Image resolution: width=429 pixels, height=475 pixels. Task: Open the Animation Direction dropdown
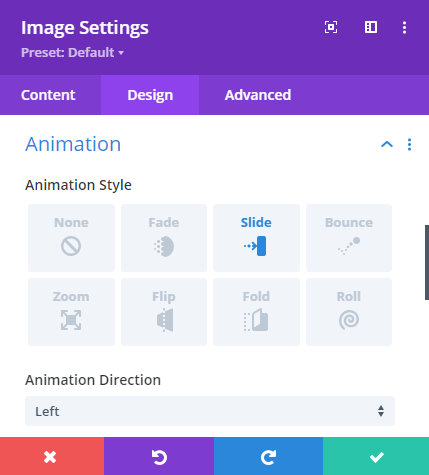point(210,411)
